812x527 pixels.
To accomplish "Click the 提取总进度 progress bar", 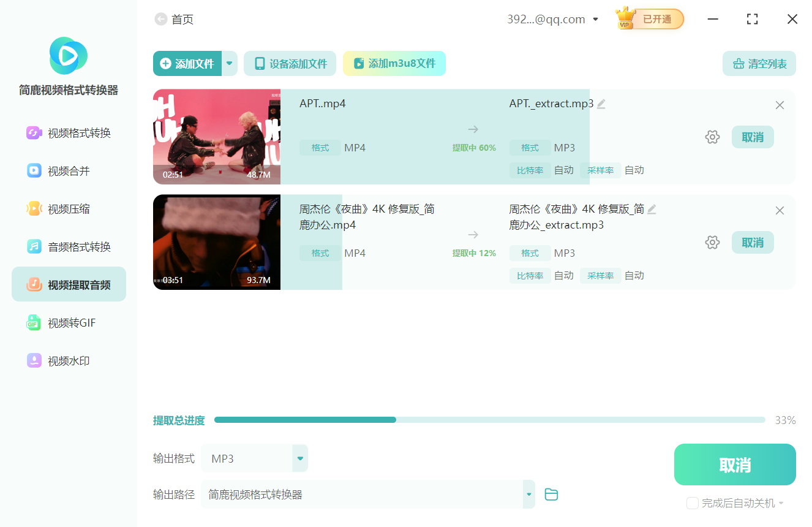I will [489, 420].
